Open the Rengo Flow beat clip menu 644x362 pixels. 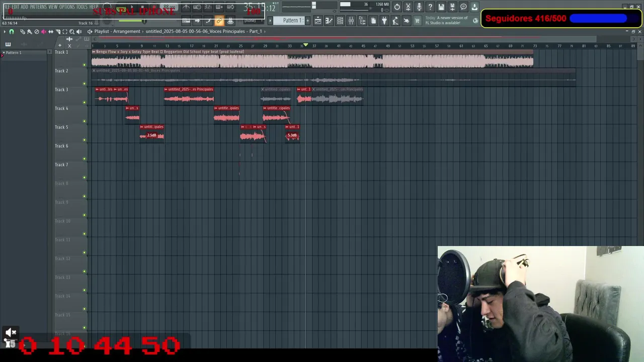tap(94, 52)
